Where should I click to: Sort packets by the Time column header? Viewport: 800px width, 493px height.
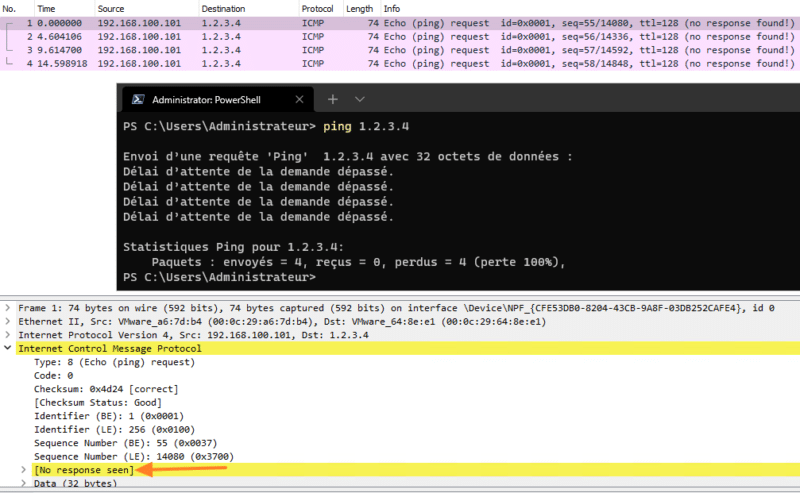tap(47, 8)
